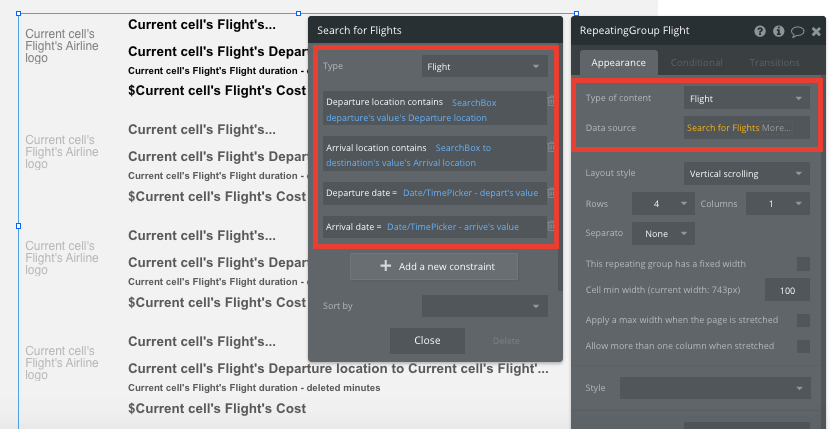830x429 pixels.
Task: Delete the Departure date constraint with trash icon
Action: pyautogui.click(x=551, y=193)
